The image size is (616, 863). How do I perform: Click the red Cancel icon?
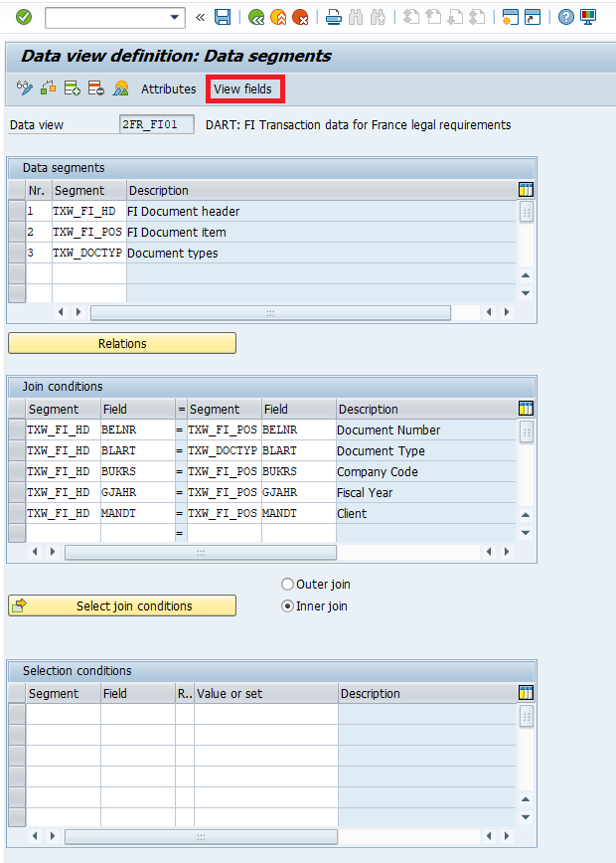click(300, 17)
